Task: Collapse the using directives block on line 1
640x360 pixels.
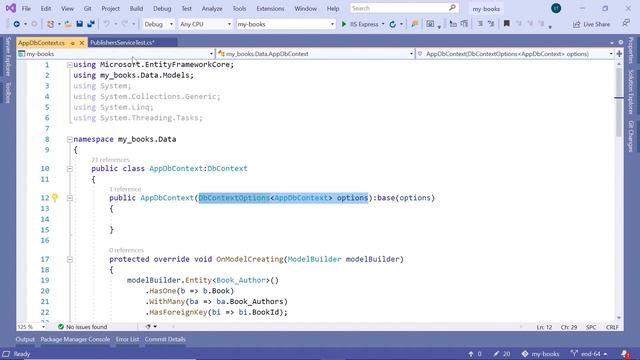Action: [69, 64]
